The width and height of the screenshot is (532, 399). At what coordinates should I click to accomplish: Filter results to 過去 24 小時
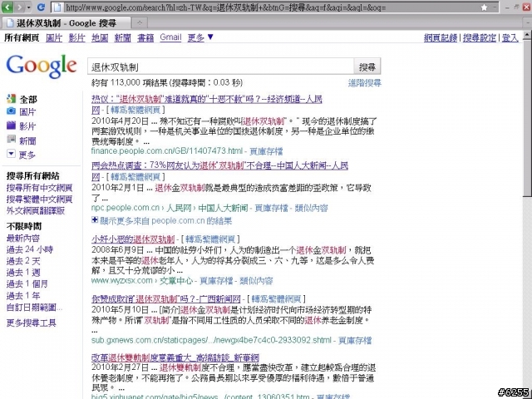pyautogui.click(x=30, y=249)
